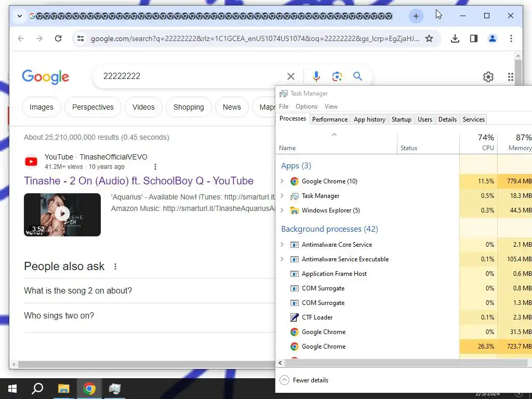
Task: Open Chrome profile avatar
Action: 493,38
